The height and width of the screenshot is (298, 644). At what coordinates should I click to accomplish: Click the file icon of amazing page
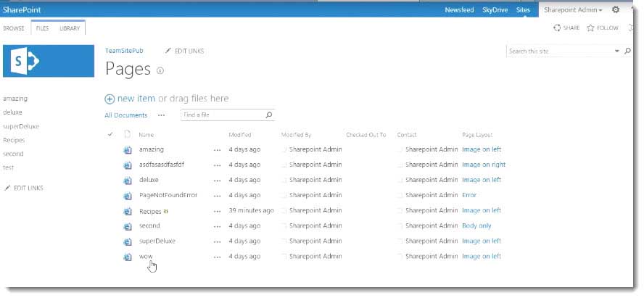pyautogui.click(x=128, y=150)
